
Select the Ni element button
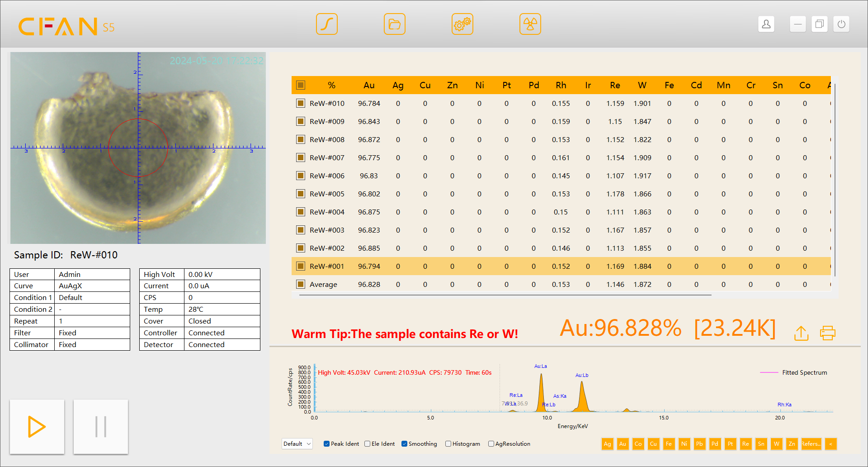click(x=684, y=444)
